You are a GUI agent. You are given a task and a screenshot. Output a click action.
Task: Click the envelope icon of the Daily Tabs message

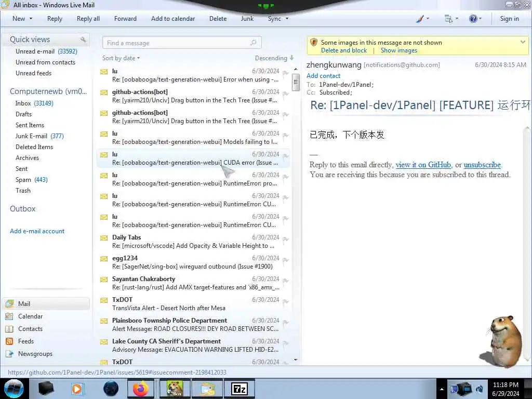[104, 238]
